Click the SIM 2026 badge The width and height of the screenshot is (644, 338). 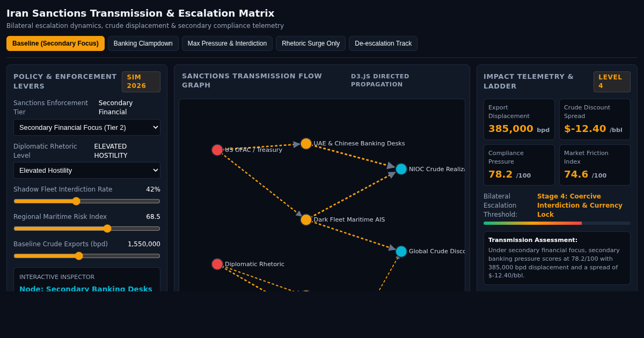(x=141, y=82)
